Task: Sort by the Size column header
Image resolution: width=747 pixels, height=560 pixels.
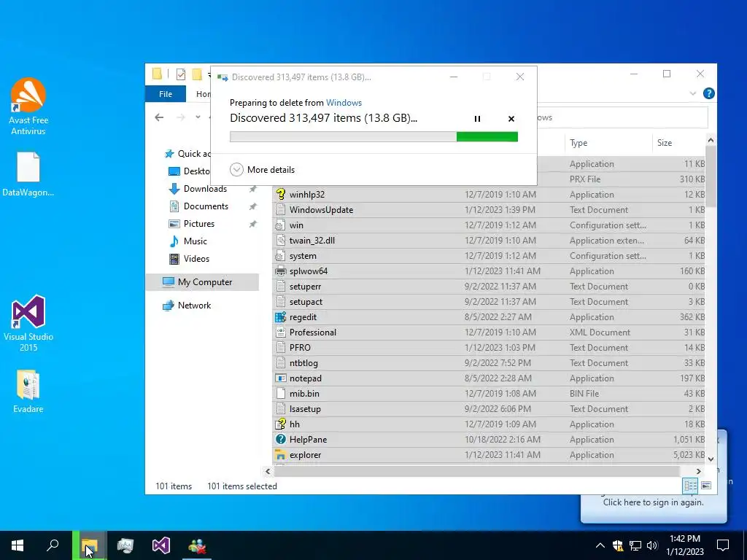Action: [664, 143]
